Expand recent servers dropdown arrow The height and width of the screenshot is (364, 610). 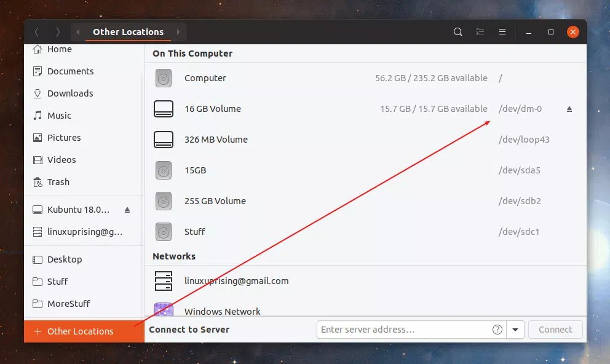click(x=515, y=330)
